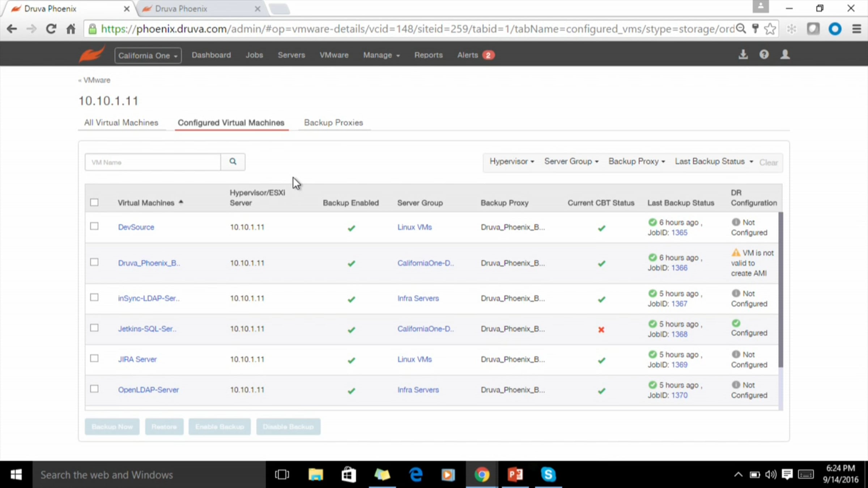The height and width of the screenshot is (488, 868).
Task: Click the Chrome icon on the taskbar
Action: tap(482, 475)
